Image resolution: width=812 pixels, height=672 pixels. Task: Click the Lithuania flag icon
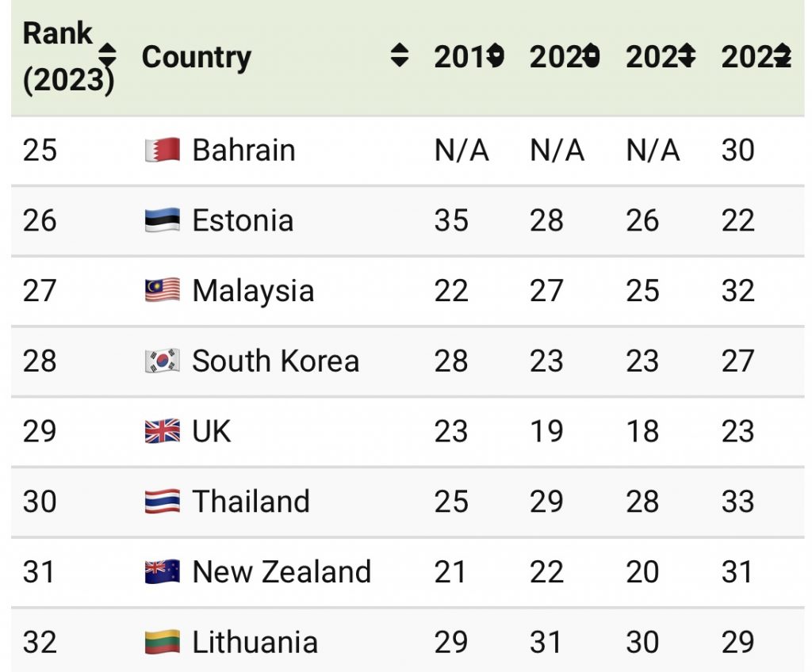click(163, 642)
